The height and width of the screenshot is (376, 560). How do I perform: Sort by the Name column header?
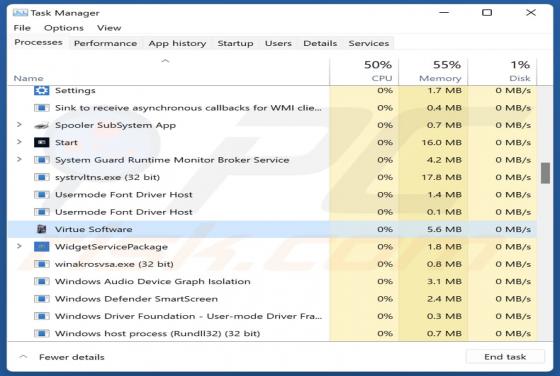coord(29,78)
